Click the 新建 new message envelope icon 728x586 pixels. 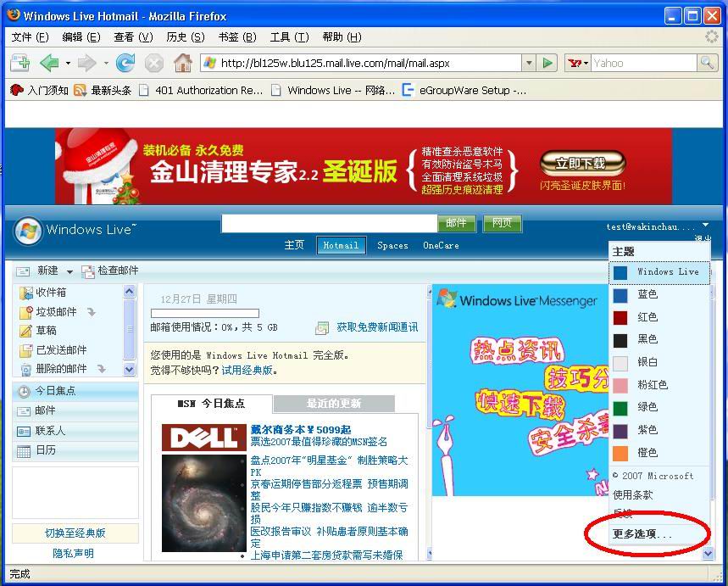[x=23, y=271]
